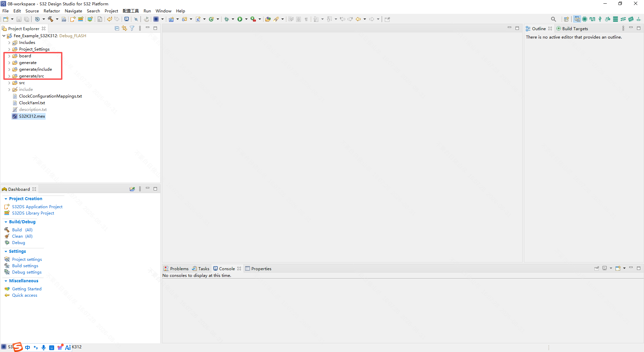Open the Refactor menu
The height and width of the screenshot is (352, 644).
52,11
